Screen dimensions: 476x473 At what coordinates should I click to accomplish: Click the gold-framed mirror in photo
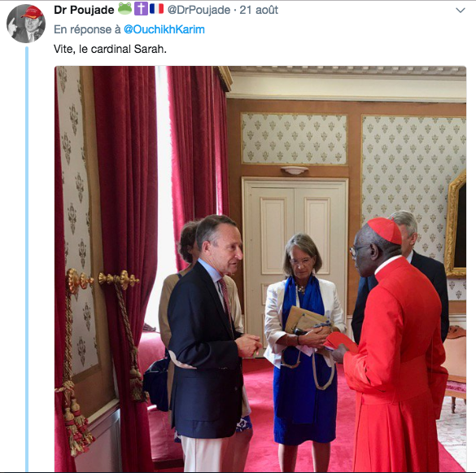click(456, 225)
